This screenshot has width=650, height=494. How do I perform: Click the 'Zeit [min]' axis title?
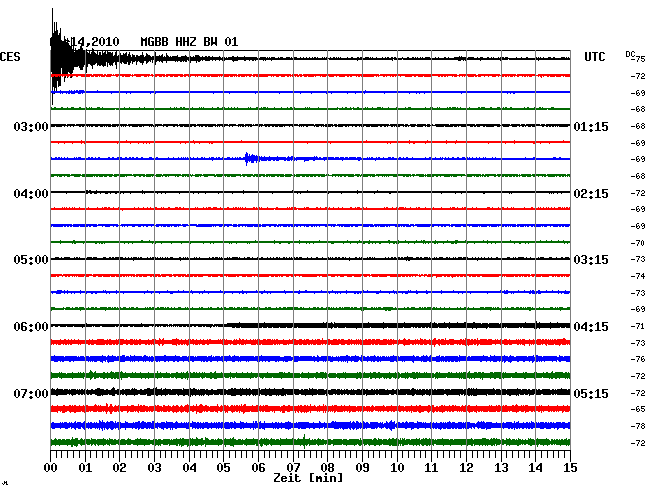coord(308,478)
